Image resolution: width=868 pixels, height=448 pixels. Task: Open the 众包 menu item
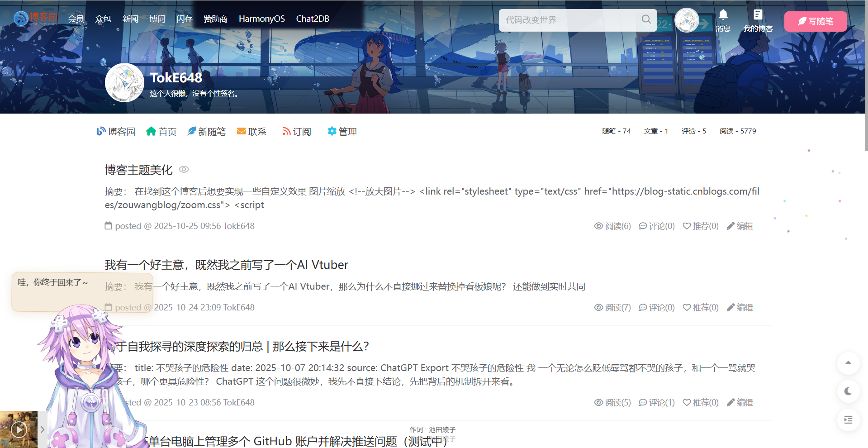point(103,19)
